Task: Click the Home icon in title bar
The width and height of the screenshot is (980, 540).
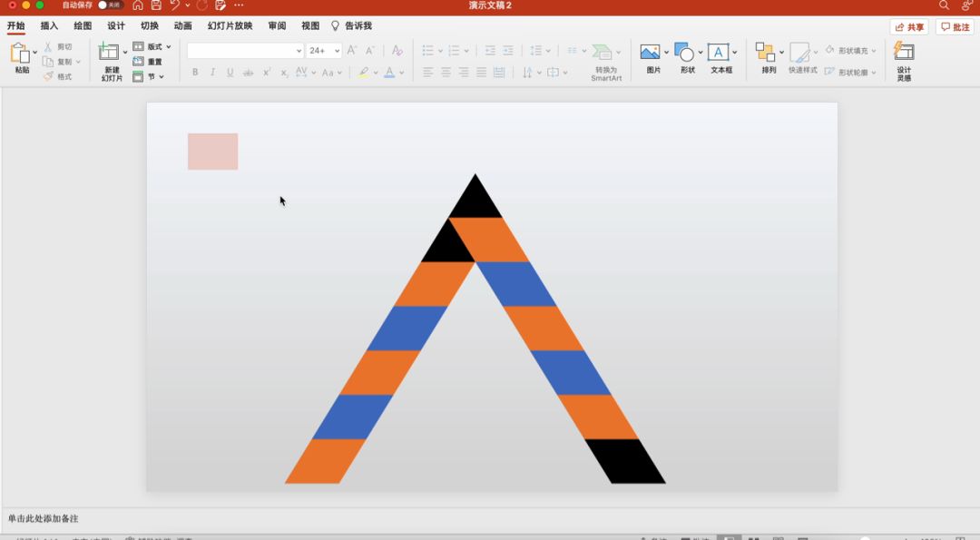Action: coord(138,5)
